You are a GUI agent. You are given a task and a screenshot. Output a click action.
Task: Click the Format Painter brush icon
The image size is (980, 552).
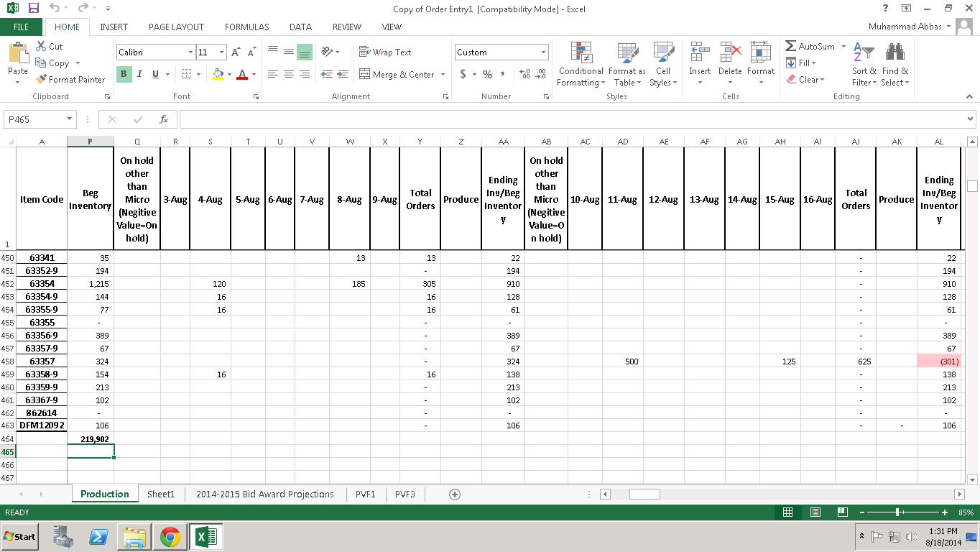(42, 80)
